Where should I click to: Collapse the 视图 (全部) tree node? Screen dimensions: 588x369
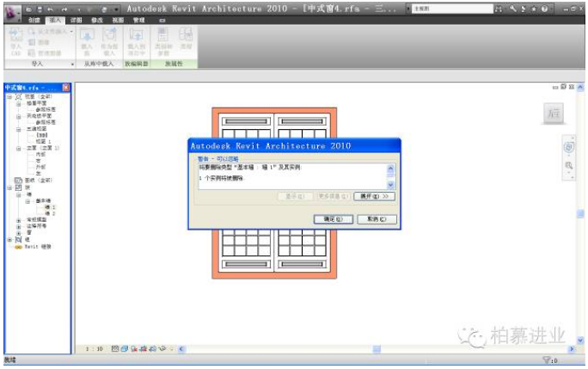tap(9, 96)
